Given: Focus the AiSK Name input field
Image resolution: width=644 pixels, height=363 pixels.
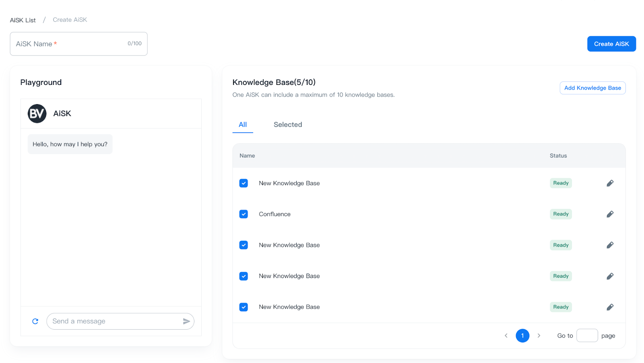Looking at the screenshot, I should tap(78, 44).
